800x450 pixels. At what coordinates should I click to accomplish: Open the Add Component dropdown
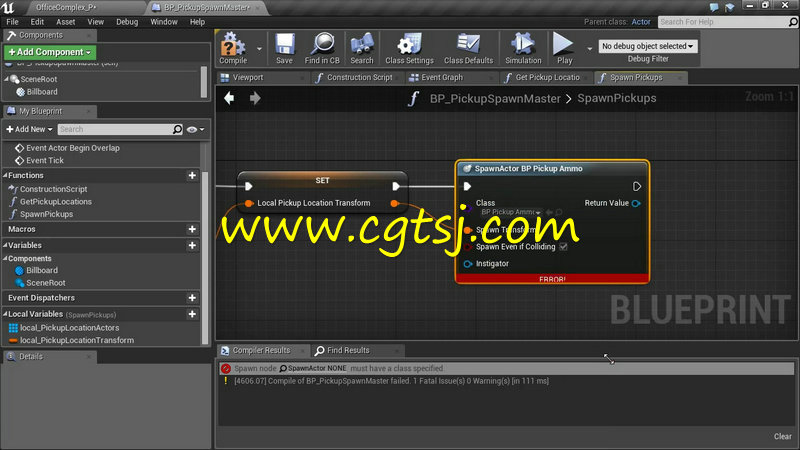(x=49, y=52)
